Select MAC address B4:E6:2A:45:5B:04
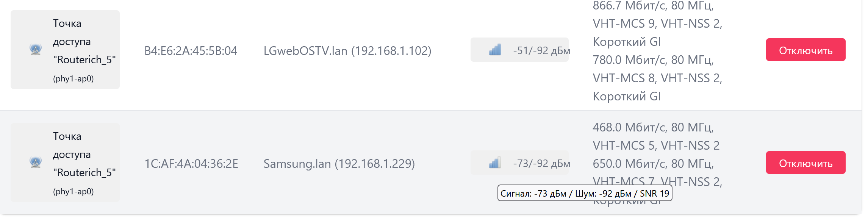This screenshot has height=222, width=868. [x=191, y=51]
